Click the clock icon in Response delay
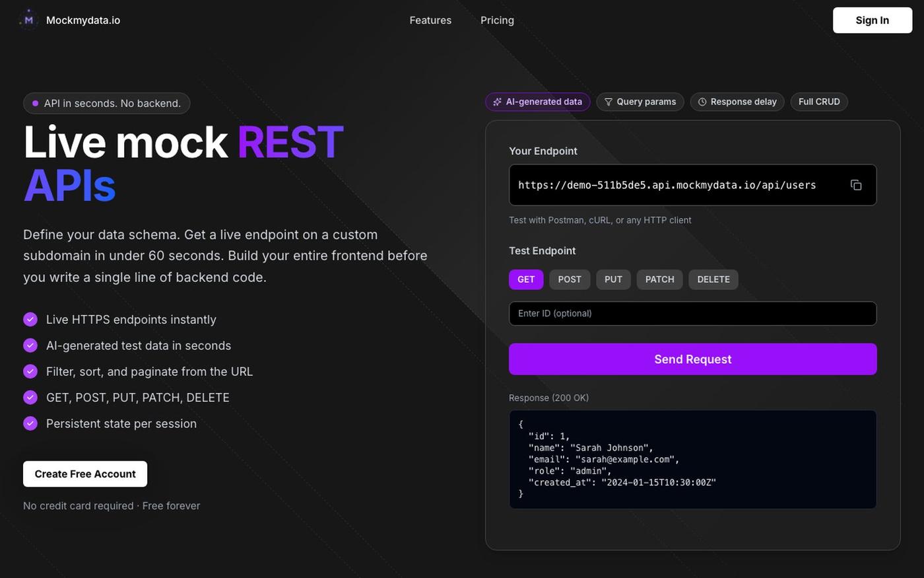 coord(702,102)
